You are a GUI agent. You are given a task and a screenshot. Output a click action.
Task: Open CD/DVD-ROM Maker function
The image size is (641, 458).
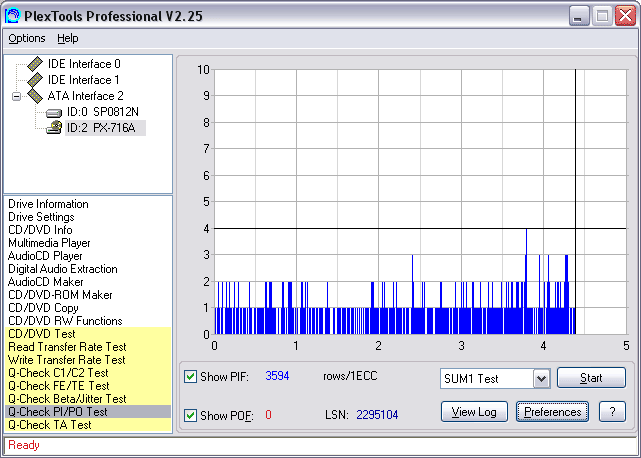pyautogui.click(x=60, y=295)
